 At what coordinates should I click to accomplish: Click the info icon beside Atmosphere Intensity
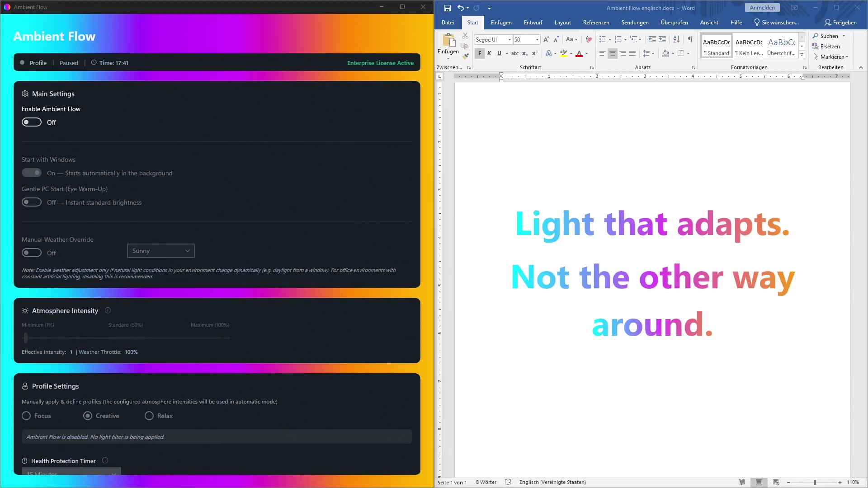point(108,310)
